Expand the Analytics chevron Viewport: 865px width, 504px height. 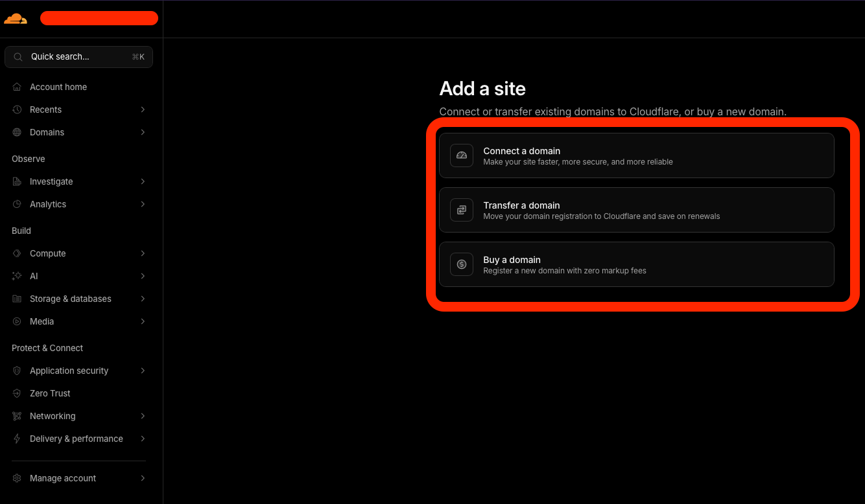pos(143,204)
